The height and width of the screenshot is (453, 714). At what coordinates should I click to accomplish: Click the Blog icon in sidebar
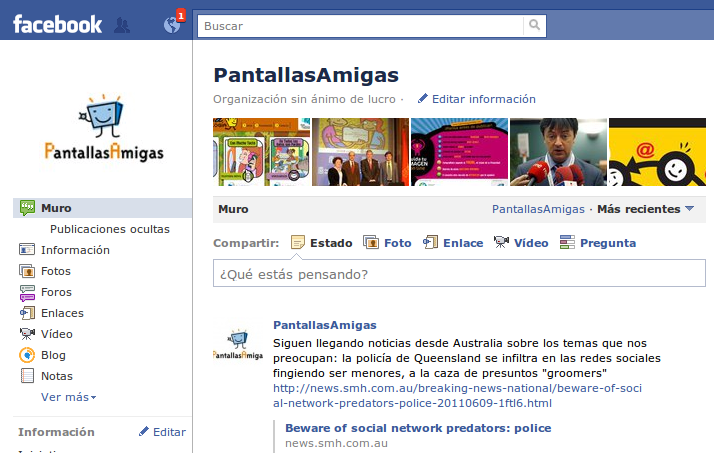(x=27, y=355)
